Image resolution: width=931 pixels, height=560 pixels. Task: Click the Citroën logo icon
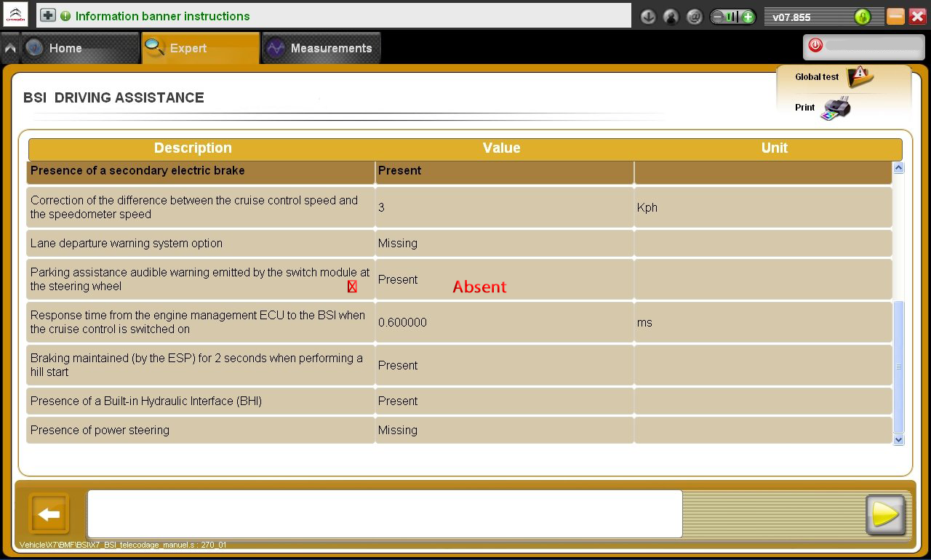click(x=15, y=15)
